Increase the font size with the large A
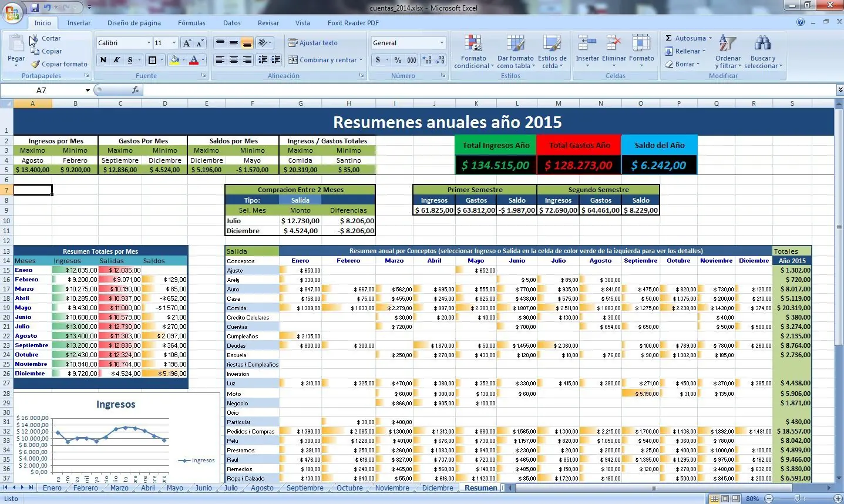Image resolution: width=844 pixels, height=504 pixels. (x=187, y=43)
